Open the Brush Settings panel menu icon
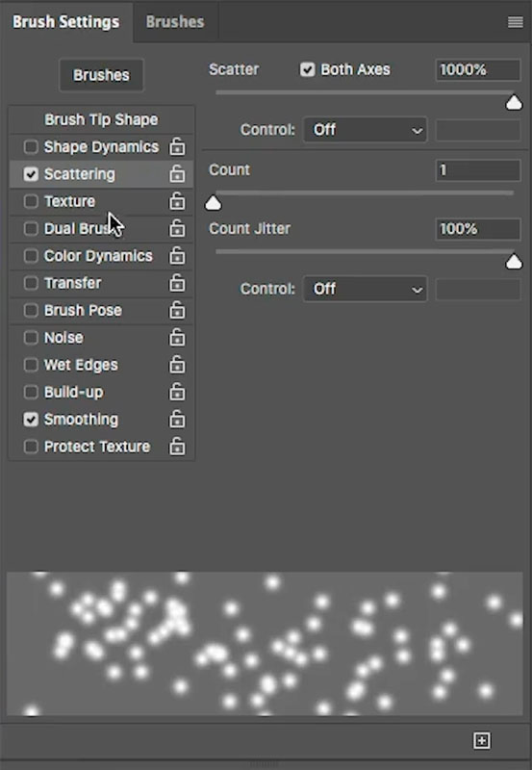532x770 pixels. point(515,22)
